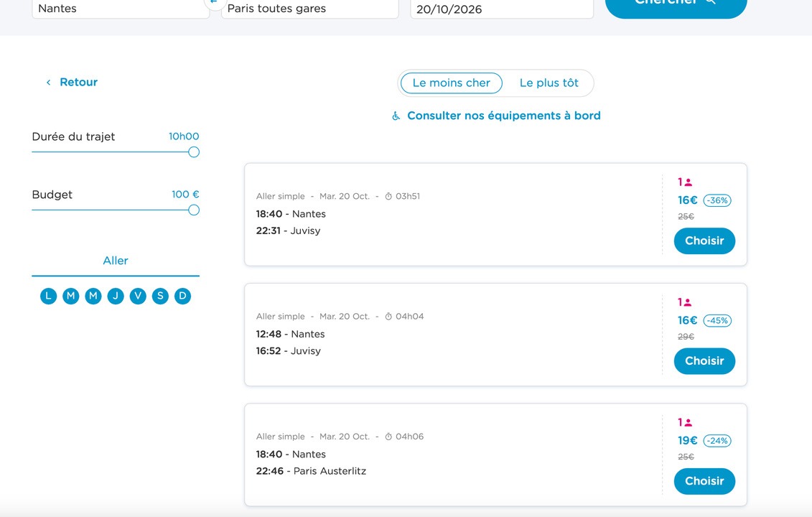The width and height of the screenshot is (812, 517).
Task: Click '22:46 - Paris Austerlitz' arrival text
Action: coord(312,471)
